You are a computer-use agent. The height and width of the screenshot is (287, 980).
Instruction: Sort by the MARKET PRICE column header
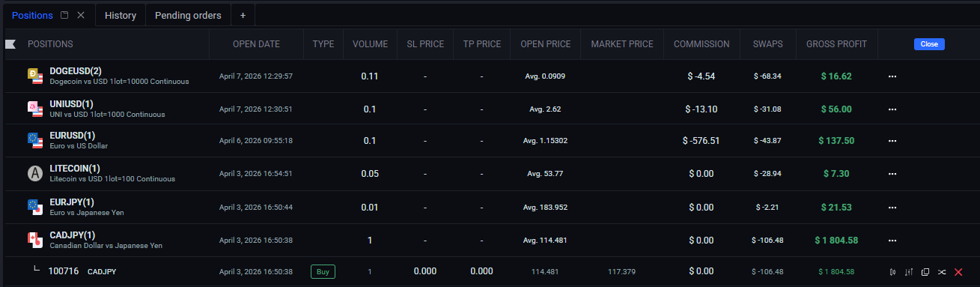[622, 44]
